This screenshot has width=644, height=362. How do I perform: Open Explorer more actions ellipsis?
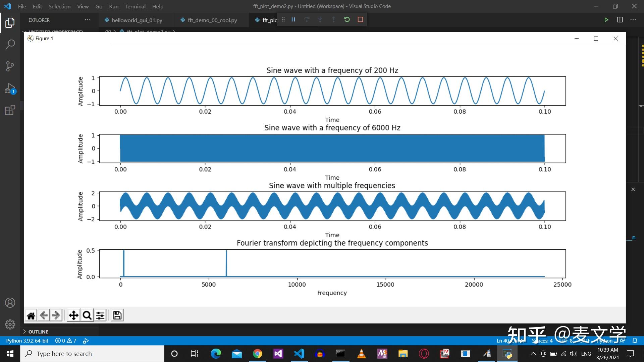[88, 20]
